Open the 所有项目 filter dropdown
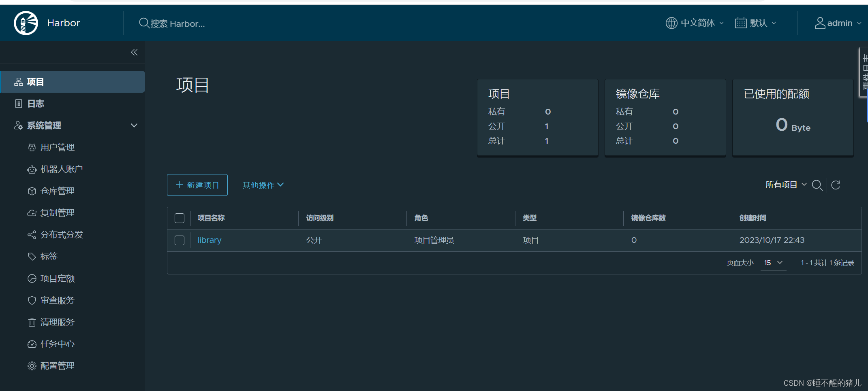 (786, 185)
